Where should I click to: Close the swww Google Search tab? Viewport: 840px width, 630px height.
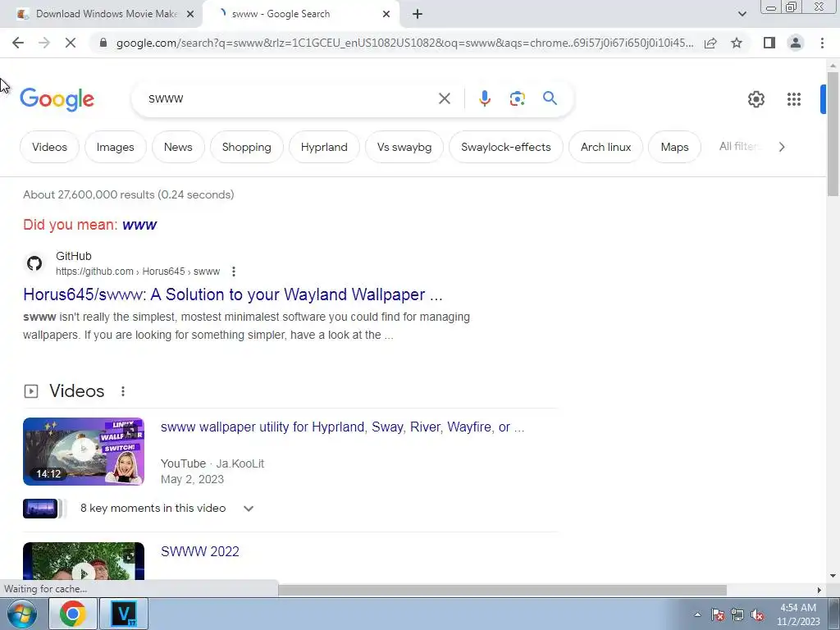click(x=386, y=14)
